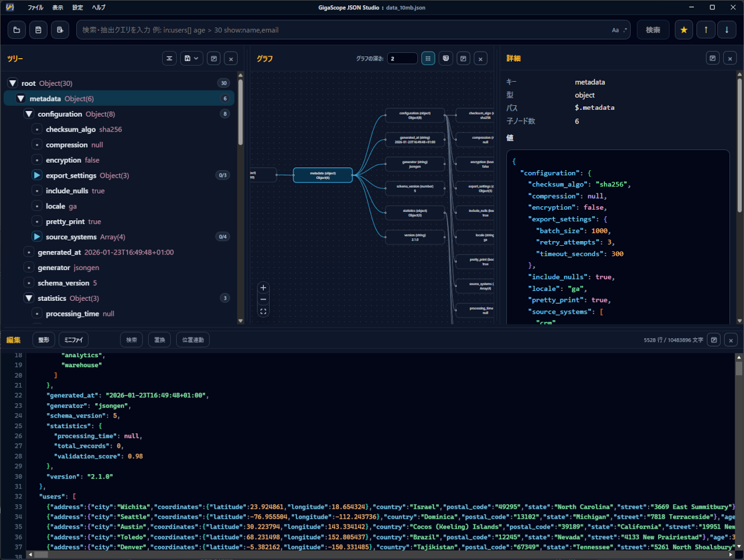Screen dimensions: 744x560
Task: Close the グラフ panel
Action: pyautogui.click(x=481, y=59)
